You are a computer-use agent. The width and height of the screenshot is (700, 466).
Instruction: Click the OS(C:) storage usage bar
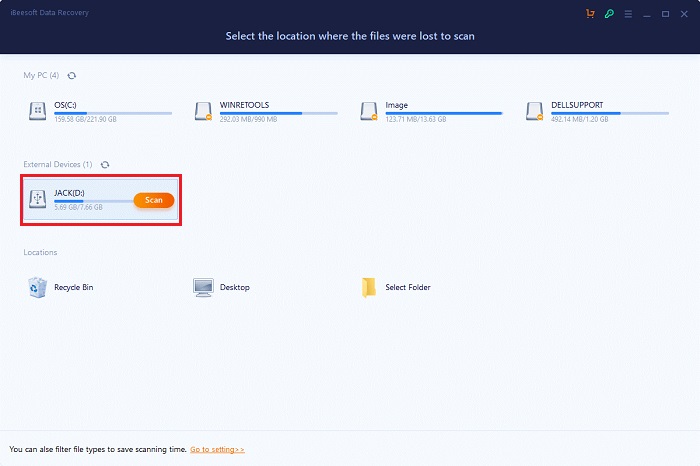tap(112, 113)
